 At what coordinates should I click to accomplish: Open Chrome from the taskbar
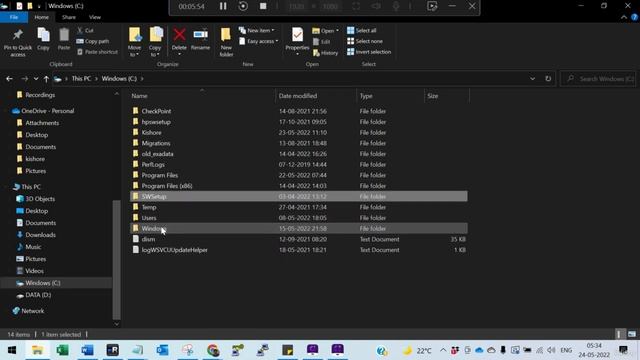(x=213, y=350)
